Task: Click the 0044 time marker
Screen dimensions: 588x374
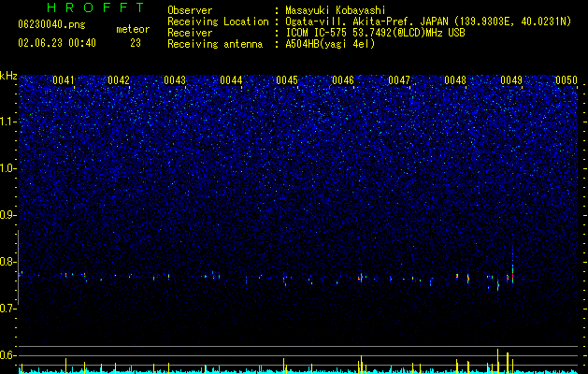Action: click(x=231, y=80)
